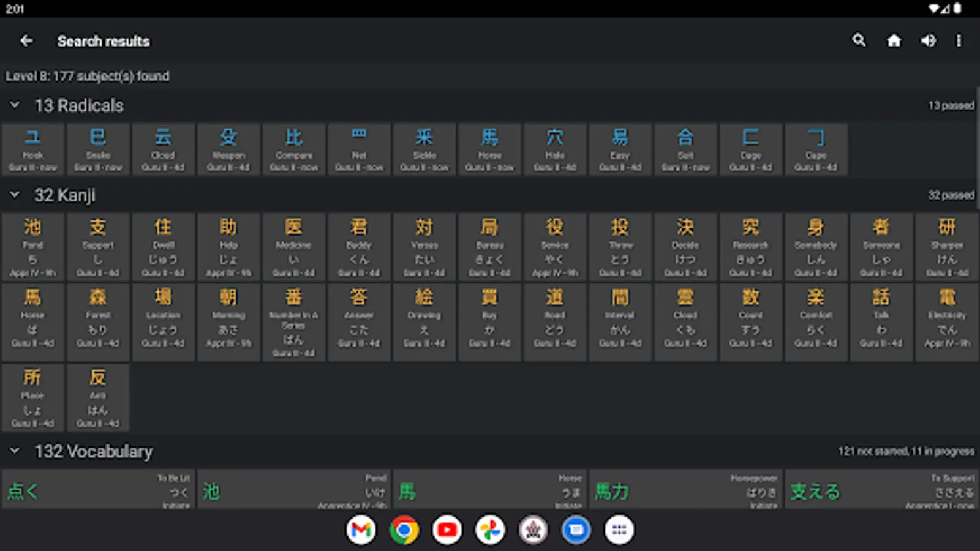Open search with magnifier icon
This screenshot has height=551, width=980.
click(x=859, y=41)
